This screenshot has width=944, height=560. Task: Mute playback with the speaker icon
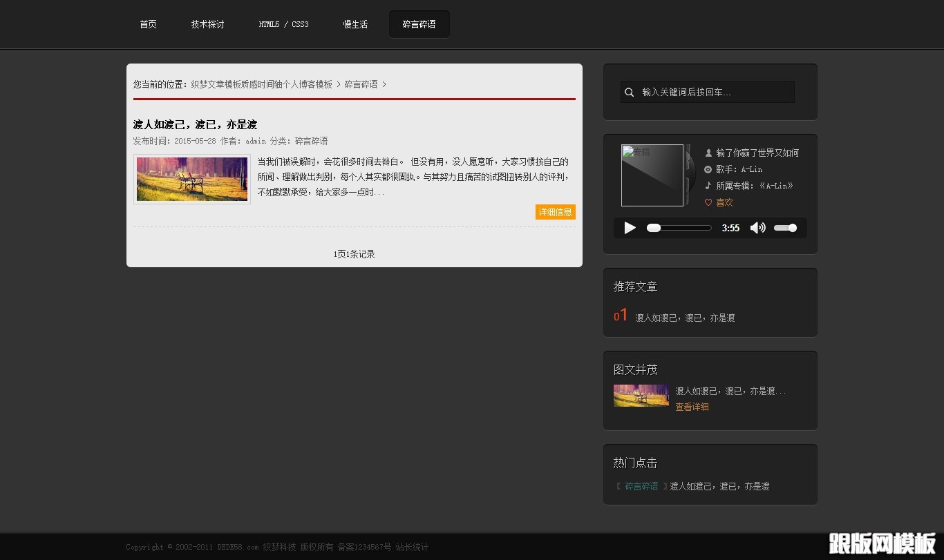pyautogui.click(x=757, y=228)
